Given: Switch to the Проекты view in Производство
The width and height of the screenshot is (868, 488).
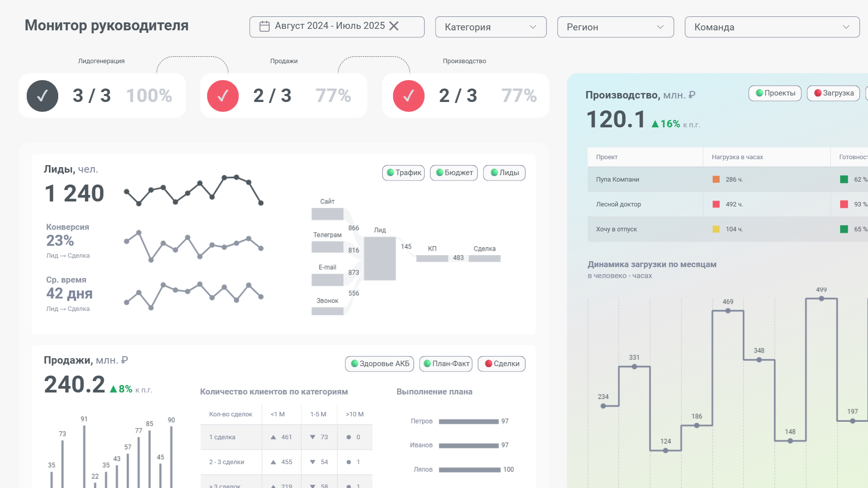Looking at the screenshot, I should [x=775, y=93].
